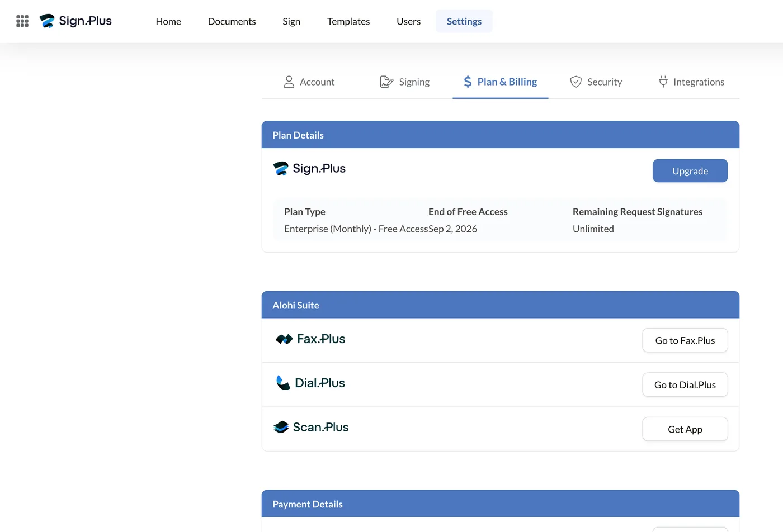Click the Get App button
Viewport: 783px width, 532px height.
coord(685,429)
